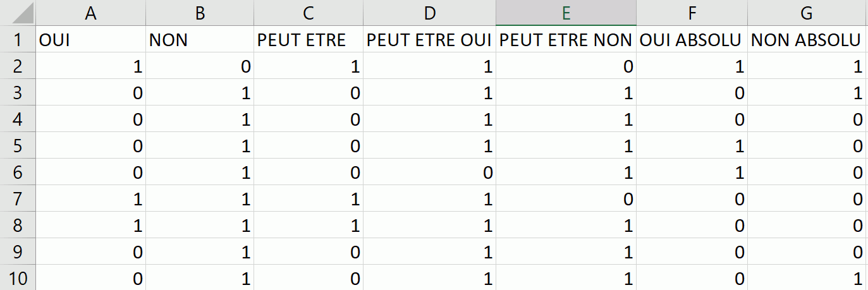Select row 1 header
This screenshot has height=290, width=868.
[x=18, y=40]
